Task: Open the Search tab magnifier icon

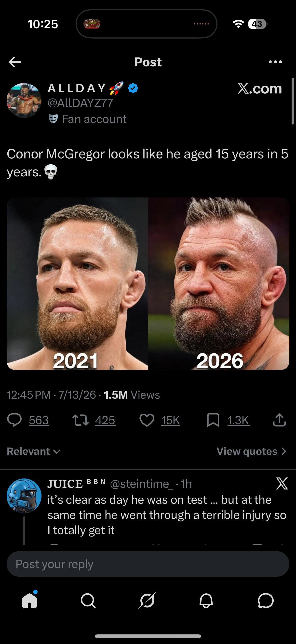Action: 88,601
